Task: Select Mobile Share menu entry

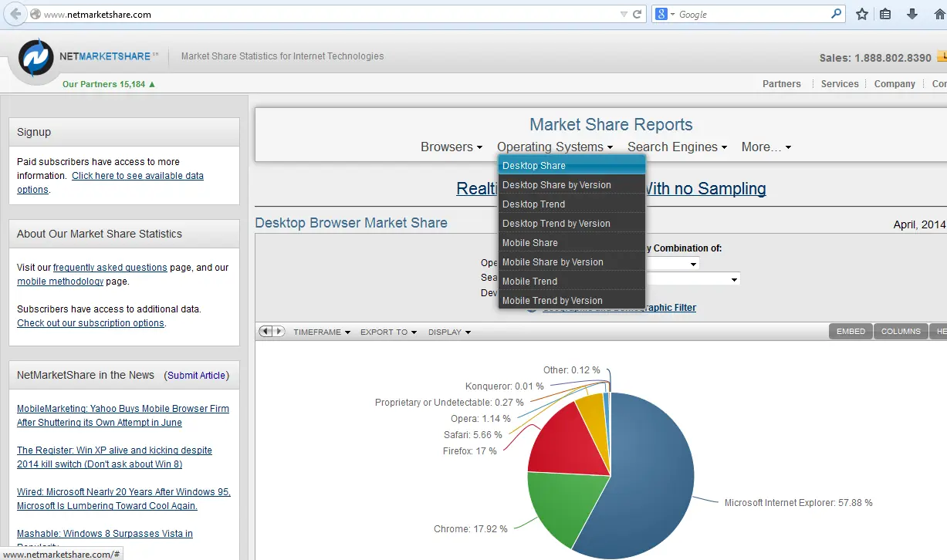Action: tap(572, 242)
